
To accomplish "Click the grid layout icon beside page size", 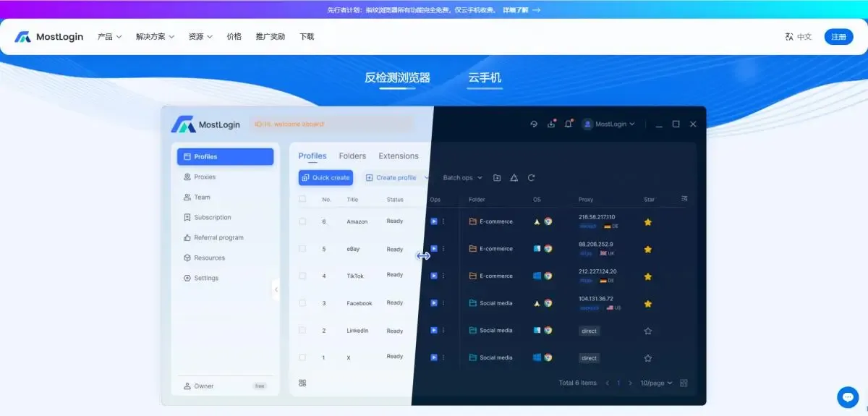I will 684,383.
